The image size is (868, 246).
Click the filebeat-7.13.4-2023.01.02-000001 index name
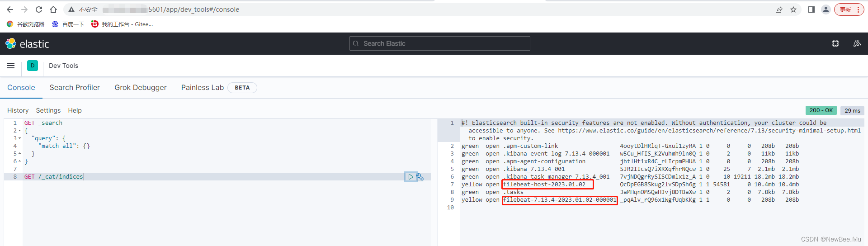click(x=560, y=200)
